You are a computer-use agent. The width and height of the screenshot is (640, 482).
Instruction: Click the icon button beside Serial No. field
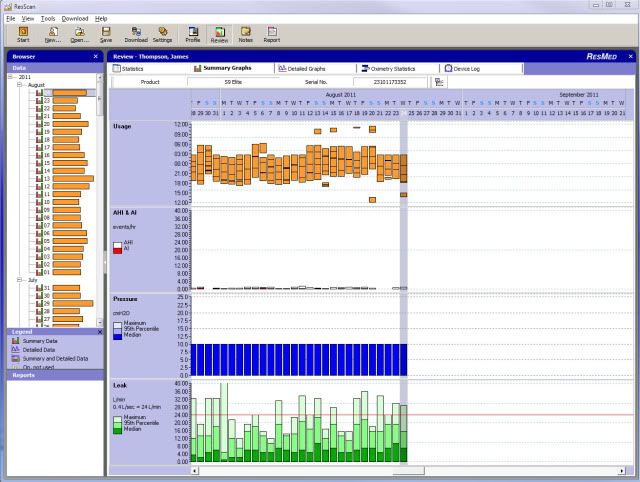(439, 82)
